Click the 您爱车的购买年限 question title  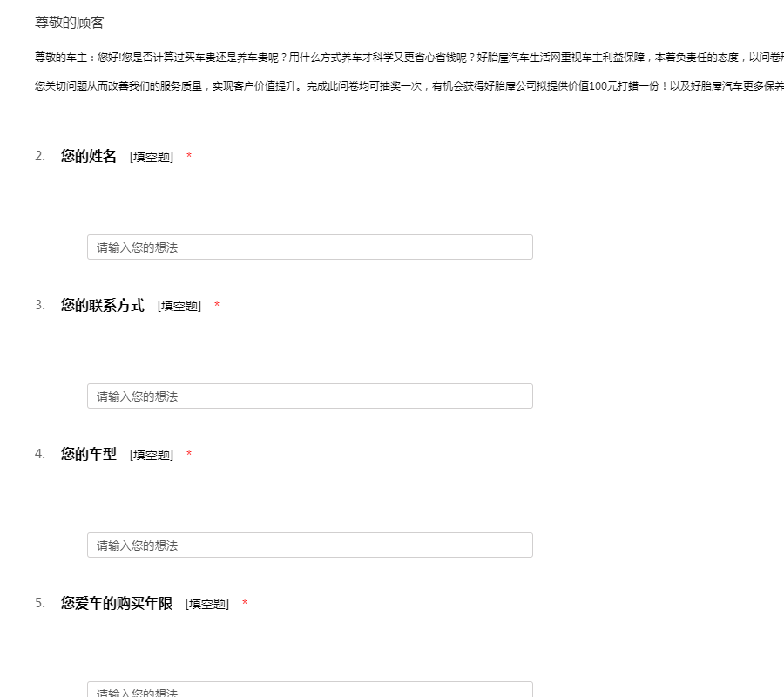pyautogui.click(x=116, y=604)
